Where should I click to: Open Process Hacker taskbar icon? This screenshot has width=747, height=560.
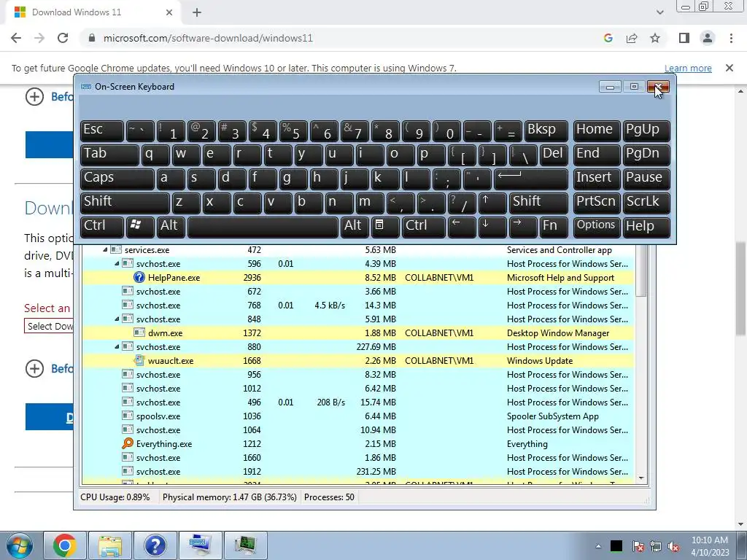pos(246,545)
